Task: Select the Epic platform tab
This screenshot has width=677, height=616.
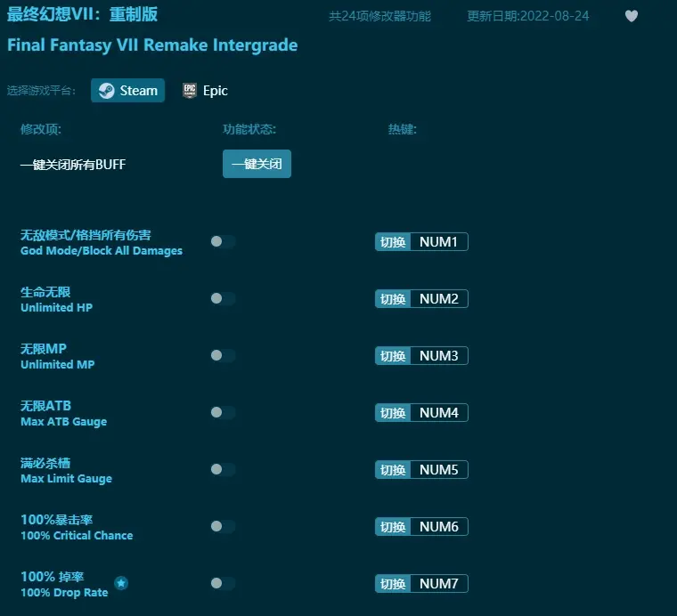Action: coord(205,91)
